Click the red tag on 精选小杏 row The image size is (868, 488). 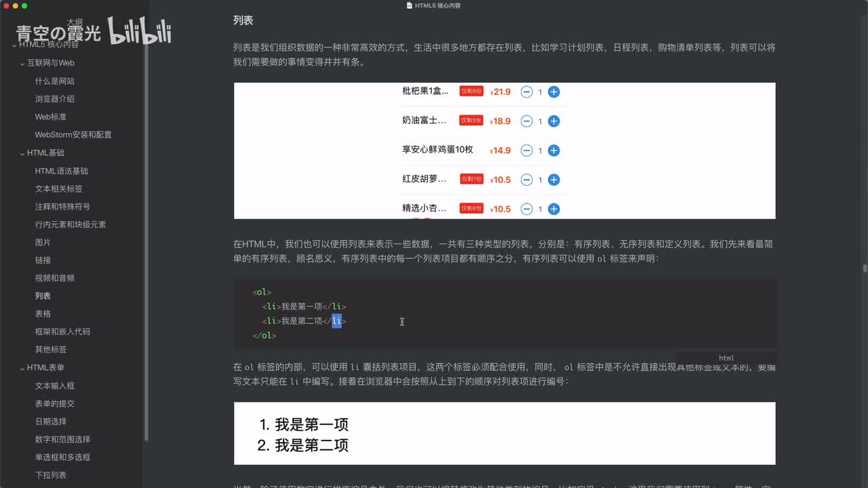point(471,208)
